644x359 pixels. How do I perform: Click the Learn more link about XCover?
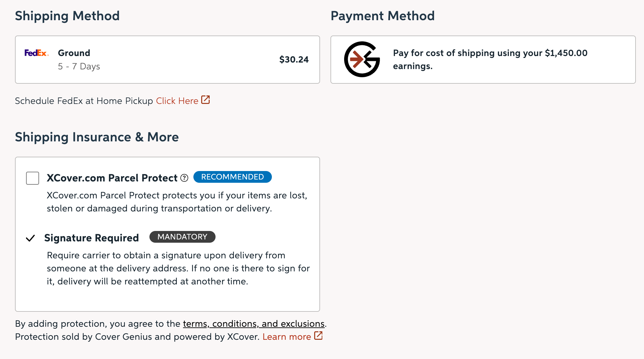click(x=287, y=337)
